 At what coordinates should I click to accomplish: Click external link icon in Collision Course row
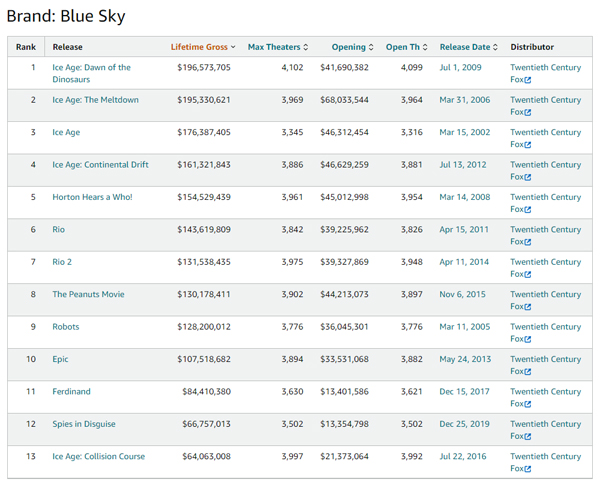coord(528,469)
